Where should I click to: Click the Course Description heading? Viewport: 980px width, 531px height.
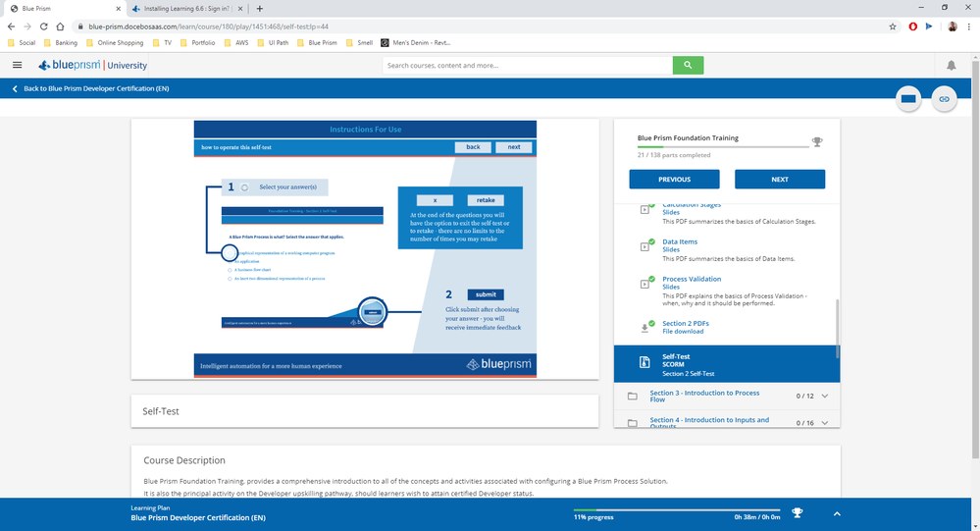tap(184, 460)
